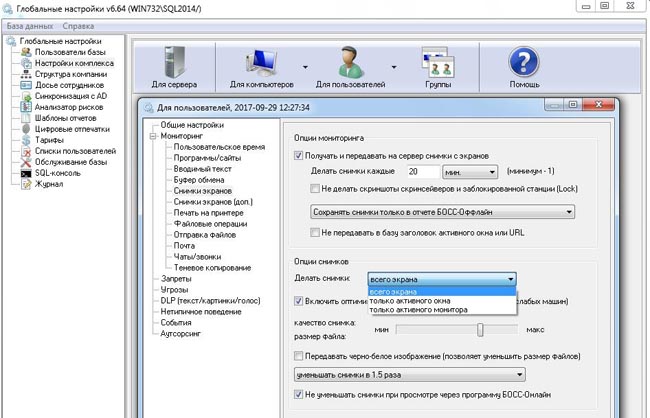Open Сохранять снимки только в отчете БОСС-Оффлайн dropdown
This screenshot has height=418, width=650.
[442, 212]
